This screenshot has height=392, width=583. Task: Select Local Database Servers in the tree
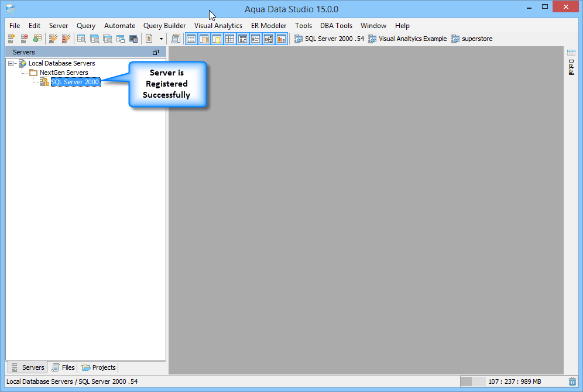click(x=61, y=64)
